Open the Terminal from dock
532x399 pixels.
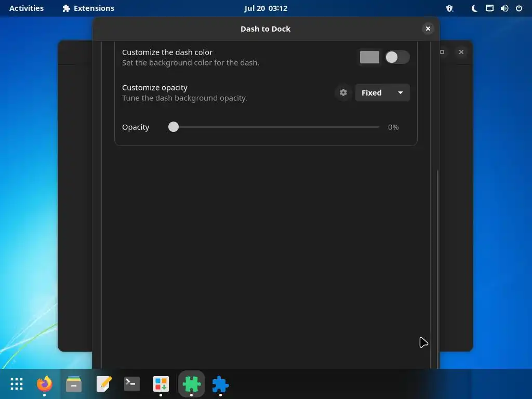[132, 384]
